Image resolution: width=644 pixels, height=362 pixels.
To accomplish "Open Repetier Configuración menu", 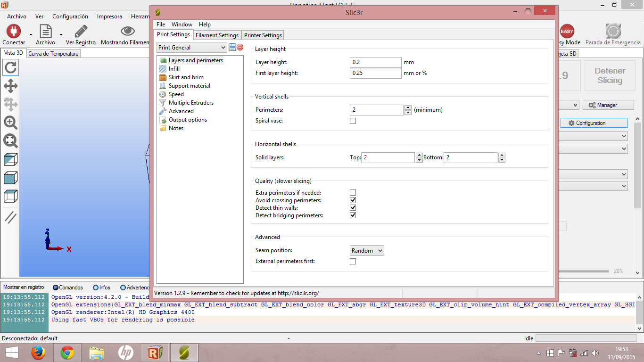I will coord(70,16).
